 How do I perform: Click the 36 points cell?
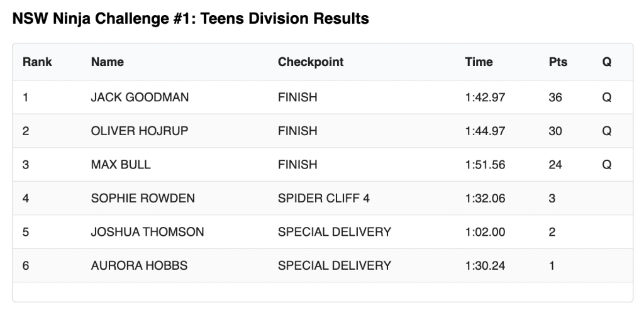pos(555,97)
